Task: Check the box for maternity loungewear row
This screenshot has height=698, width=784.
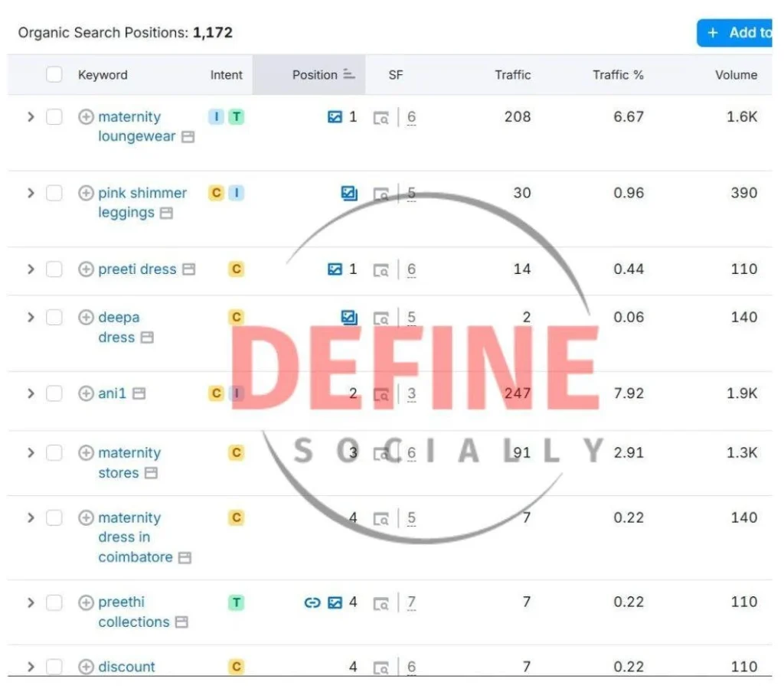Action: click(x=54, y=117)
